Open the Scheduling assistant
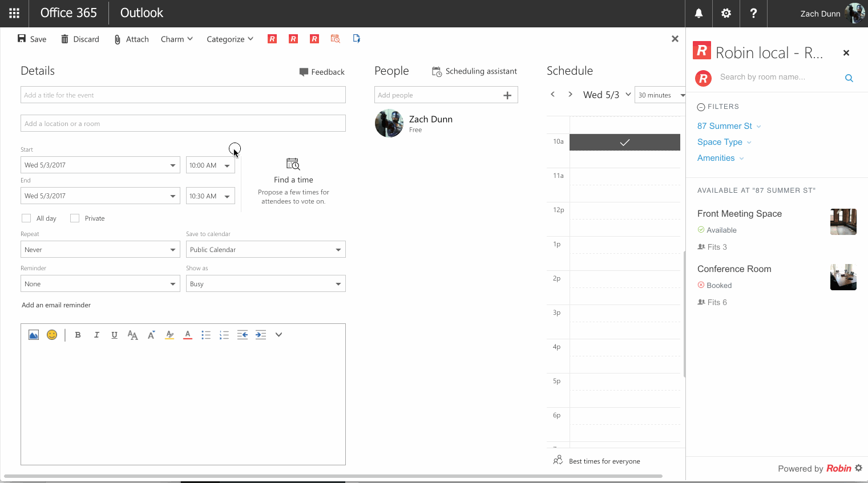Viewport: 868px width, 483px height. click(474, 71)
